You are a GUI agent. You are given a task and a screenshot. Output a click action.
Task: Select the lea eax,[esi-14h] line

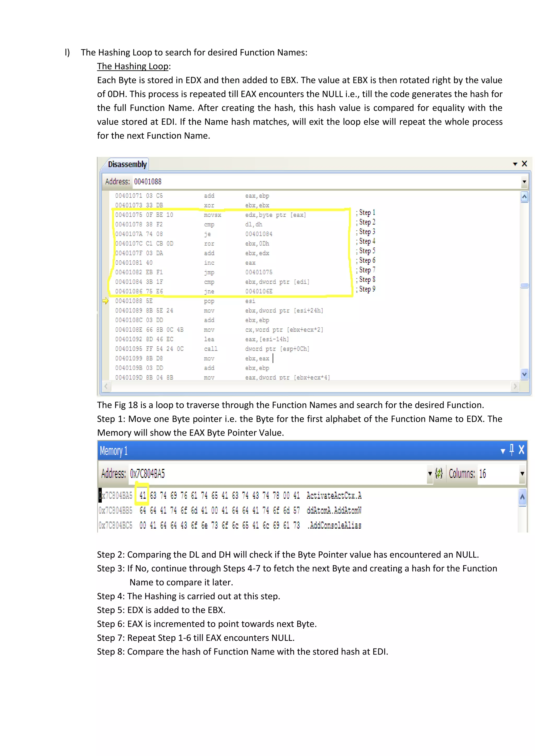pyautogui.click(x=202, y=339)
